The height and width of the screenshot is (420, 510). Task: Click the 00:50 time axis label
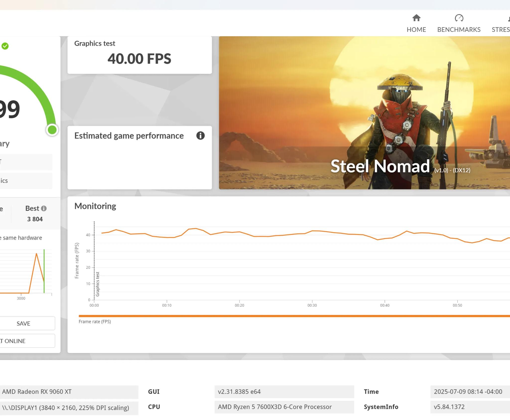click(x=457, y=305)
